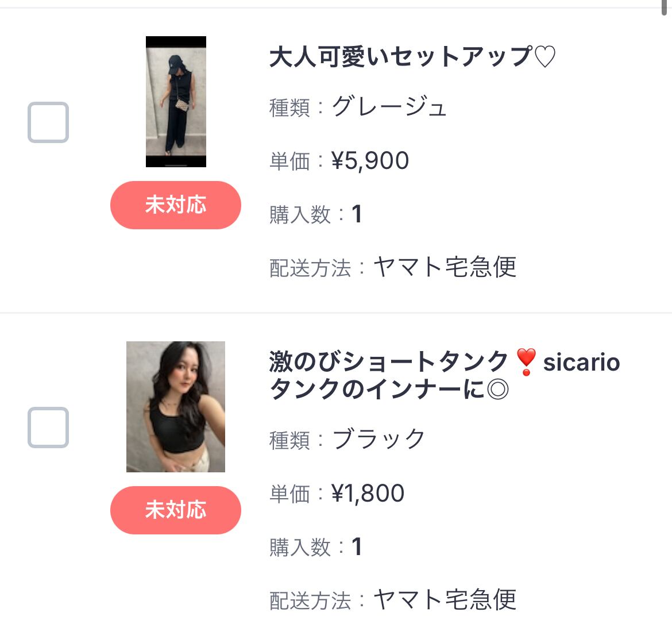Click the purchase quantity of the setup outfit

click(x=357, y=214)
